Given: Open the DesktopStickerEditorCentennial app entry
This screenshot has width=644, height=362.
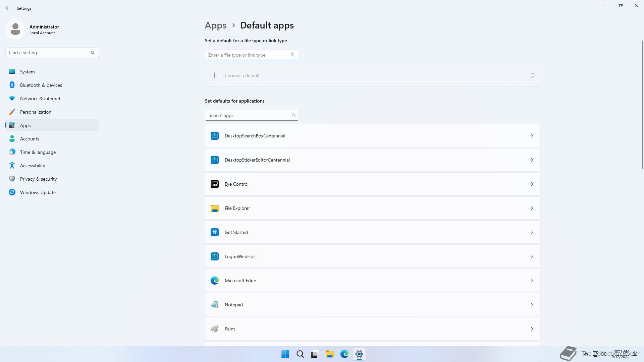Looking at the screenshot, I should (x=373, y=160).
